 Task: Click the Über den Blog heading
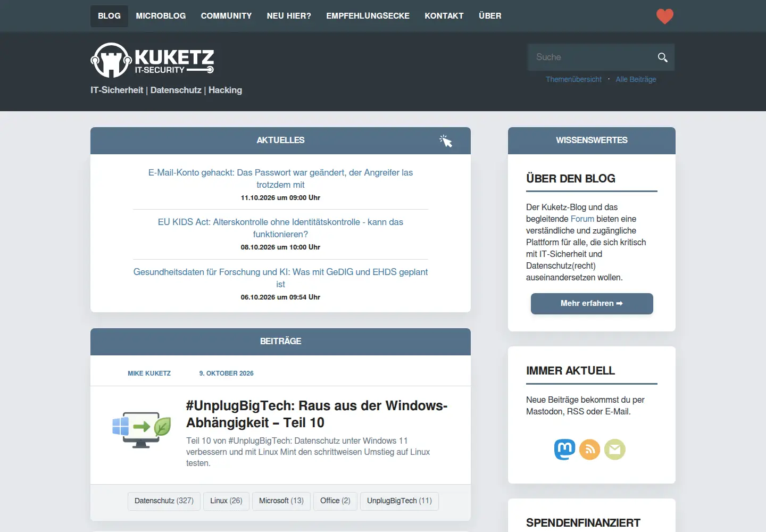570,179
